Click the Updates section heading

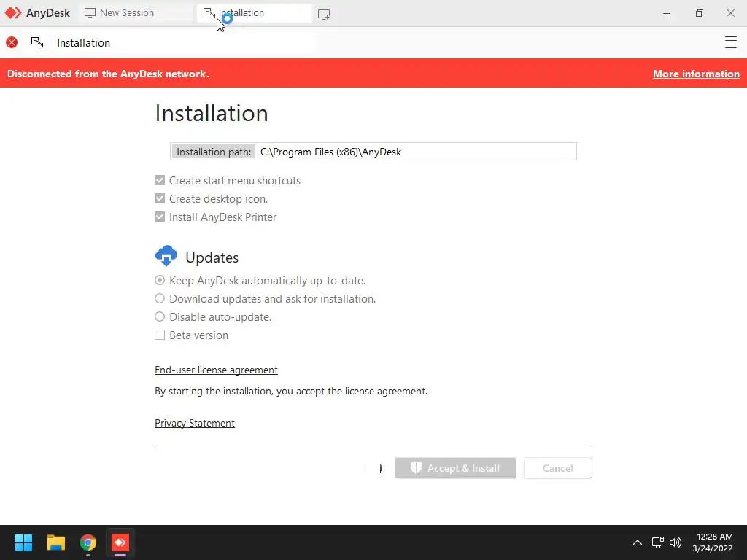click(212, 257)
